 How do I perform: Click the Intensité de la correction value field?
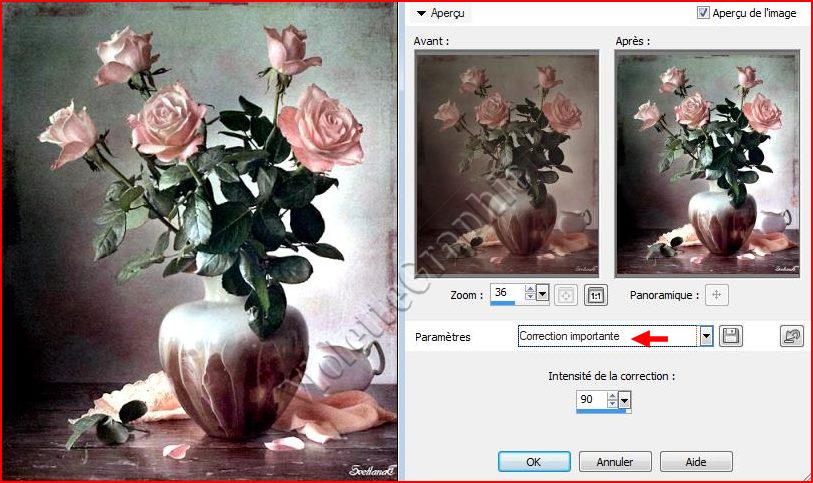[591, 399]
